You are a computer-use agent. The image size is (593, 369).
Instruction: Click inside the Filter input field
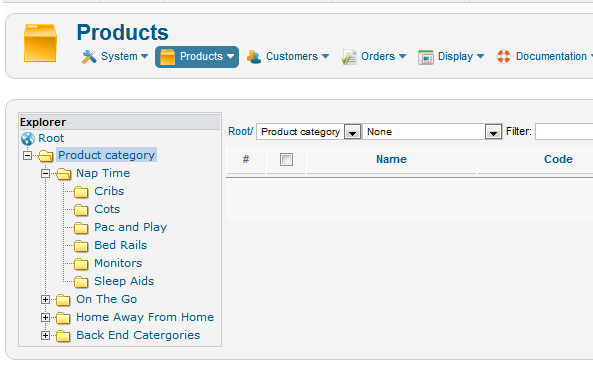tap(564, 132)
